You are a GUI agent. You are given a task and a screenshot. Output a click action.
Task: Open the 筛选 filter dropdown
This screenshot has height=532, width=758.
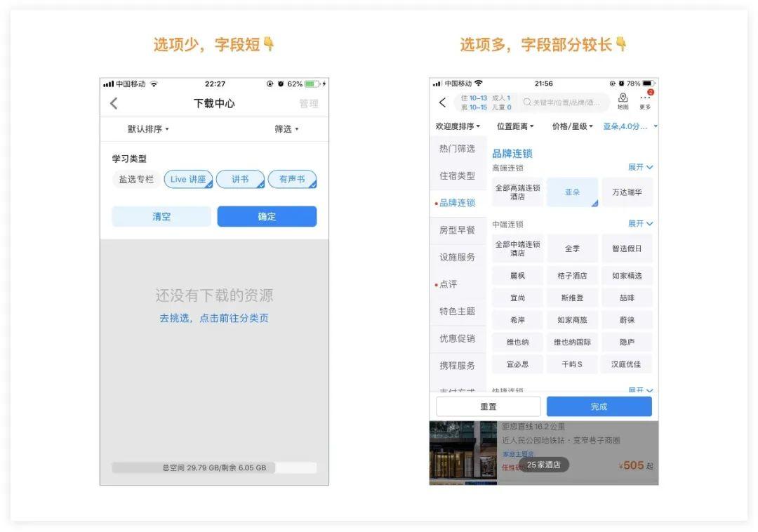click(x=286, y=129)
